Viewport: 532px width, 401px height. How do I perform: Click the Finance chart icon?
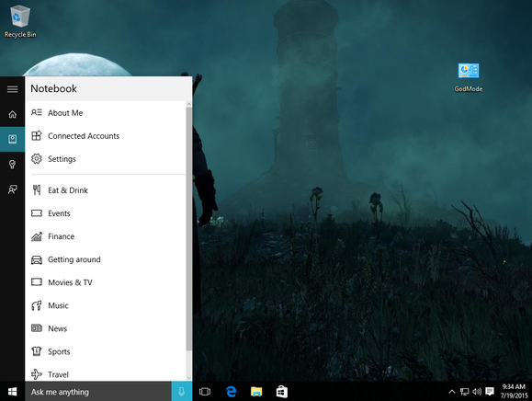pos(37,236)
